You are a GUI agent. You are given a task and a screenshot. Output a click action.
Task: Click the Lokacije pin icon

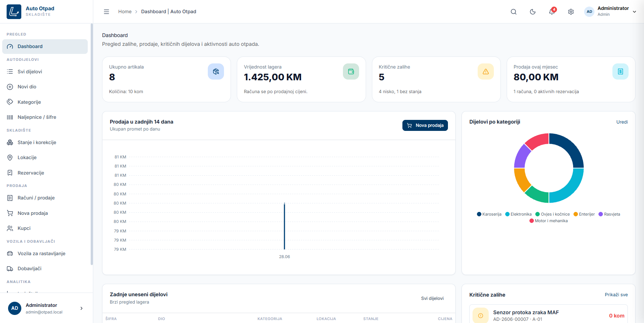pos(10,158)
